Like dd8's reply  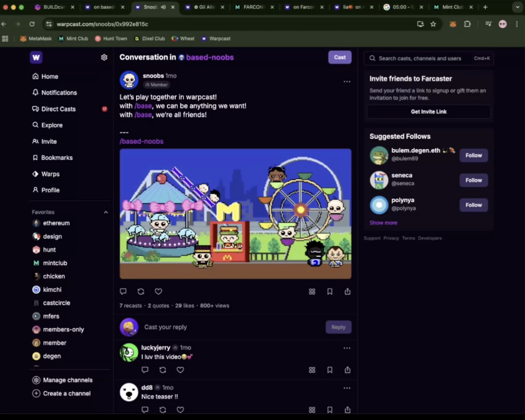180,409
